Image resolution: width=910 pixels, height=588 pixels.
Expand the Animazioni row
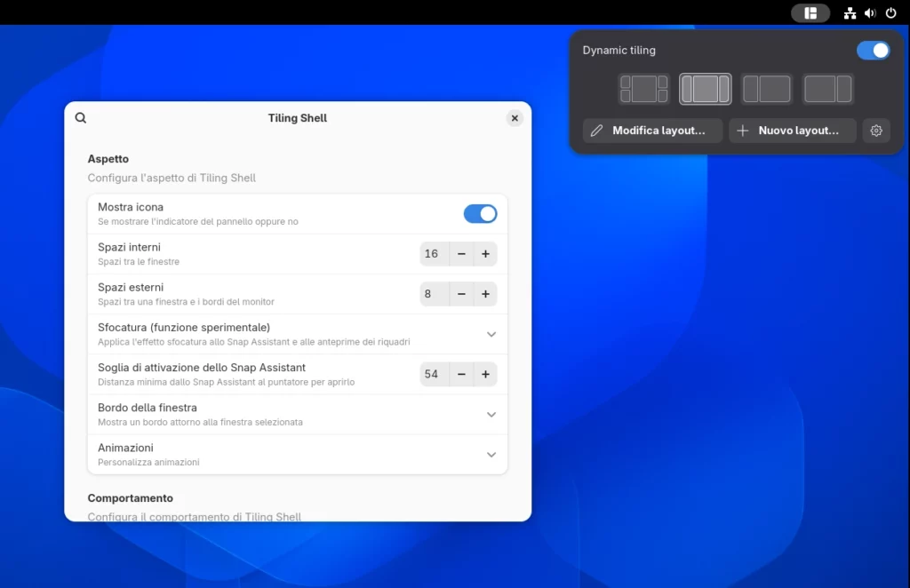pyautogui.click(x=297, y=455)
